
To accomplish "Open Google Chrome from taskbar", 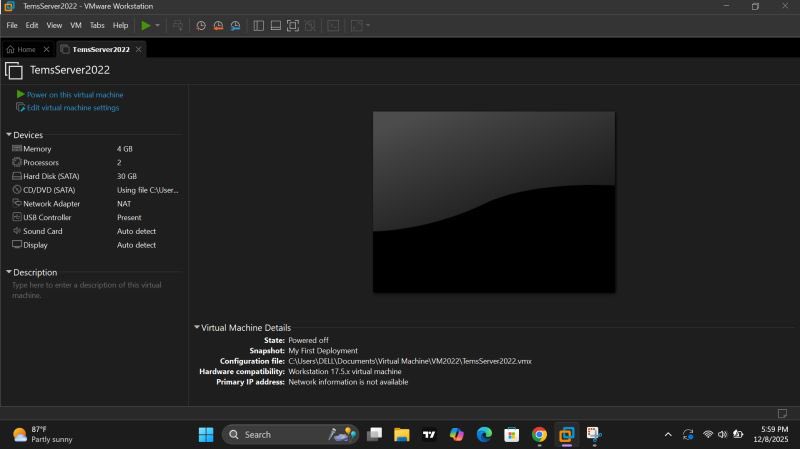I will coord(539,435).
